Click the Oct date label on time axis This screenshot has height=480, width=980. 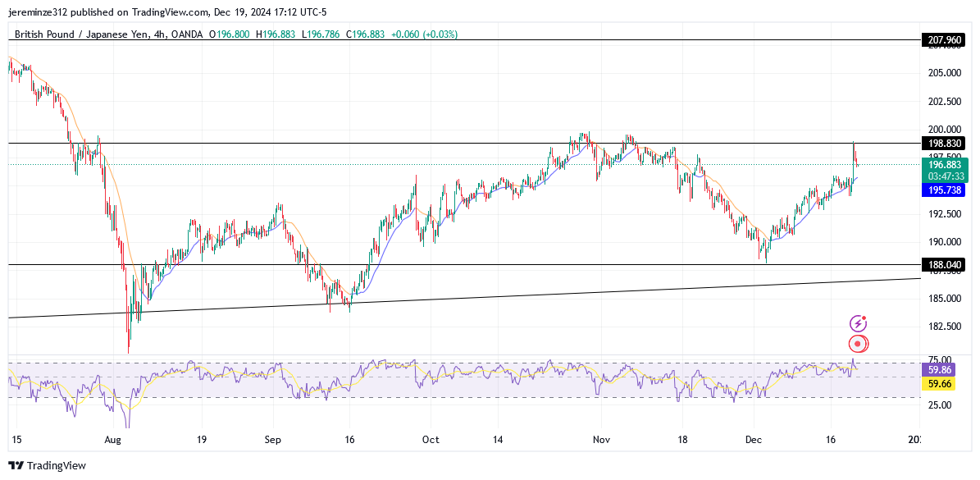[431, 439]
